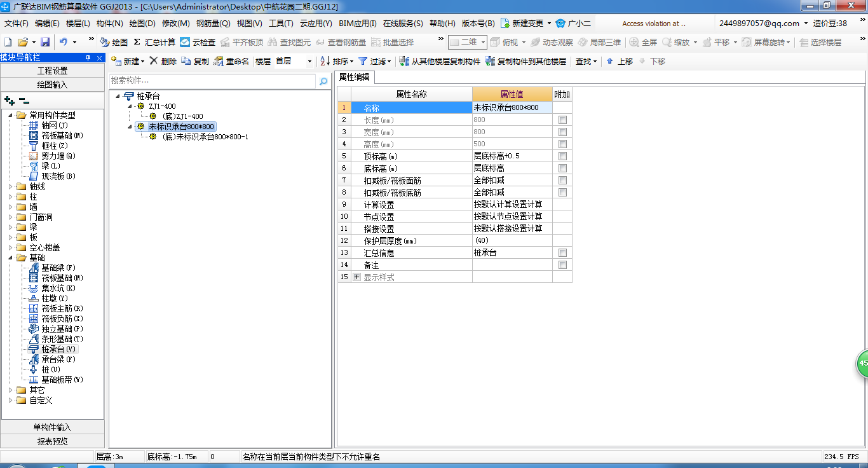Tick the 附加 checkbox for 顶标高(m)
The height and width of the screenshot is (468, 868).
pyautogui.click(x=562, y=156)
